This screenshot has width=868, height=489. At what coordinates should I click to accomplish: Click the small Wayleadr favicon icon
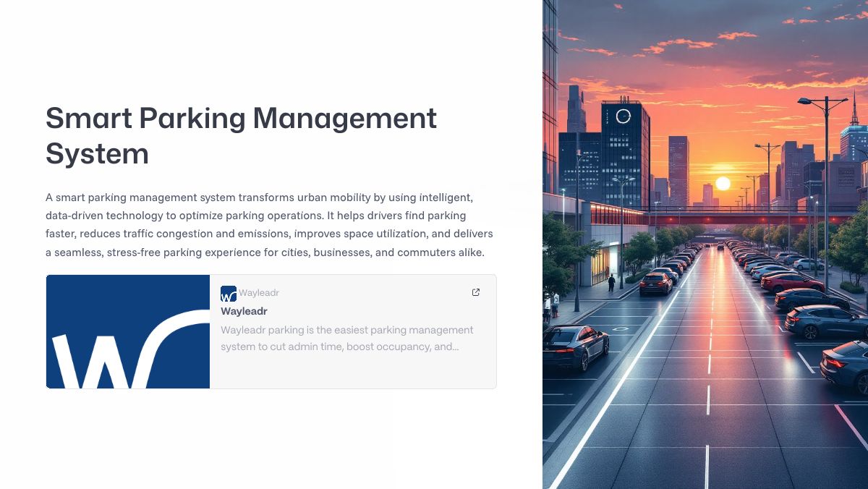(x=229, y=294)
